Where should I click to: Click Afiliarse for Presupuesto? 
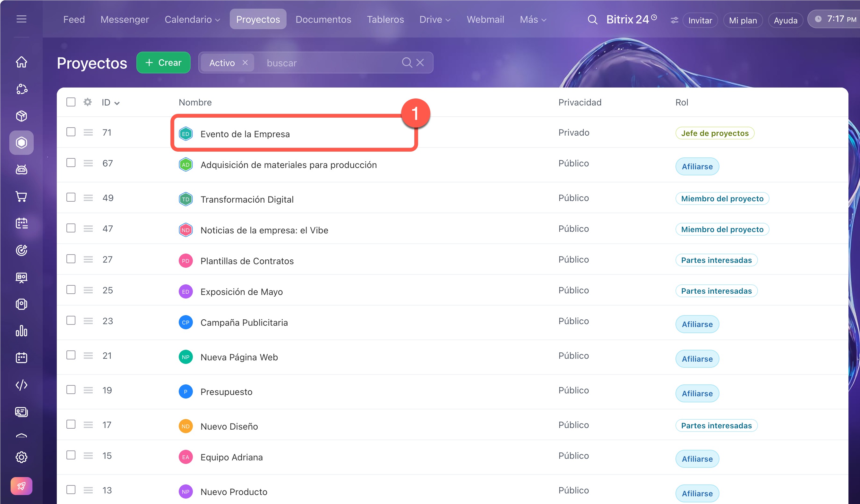coord(697,393)
